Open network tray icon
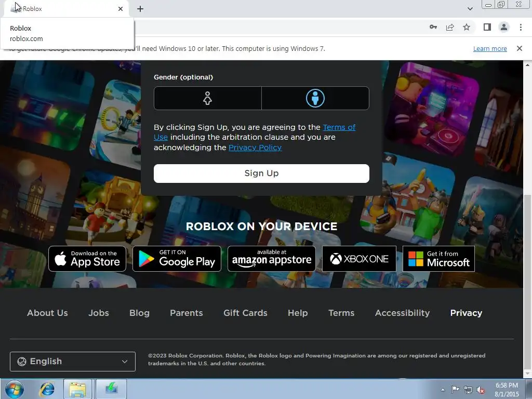The width and height of the screenshot is (532, 399). (468, 390)
